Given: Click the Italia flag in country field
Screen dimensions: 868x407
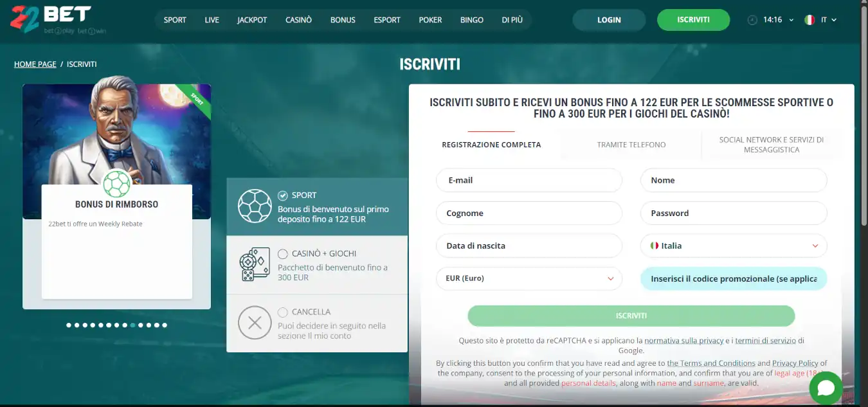Looking at the screenshot, I should click(655, 246).
